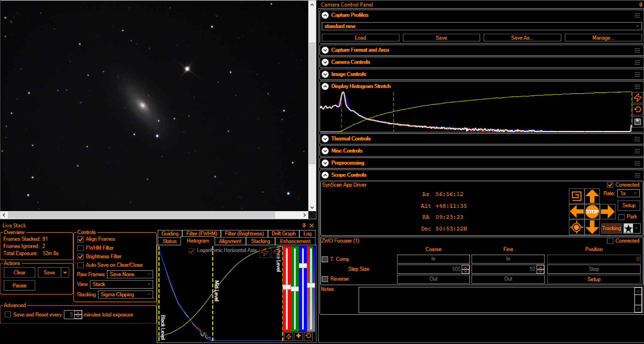Image resolution: width=644 pixels, height=344 pixels.
Task: Open the standard new capture profile dropdown
Action: click(481, 26)
